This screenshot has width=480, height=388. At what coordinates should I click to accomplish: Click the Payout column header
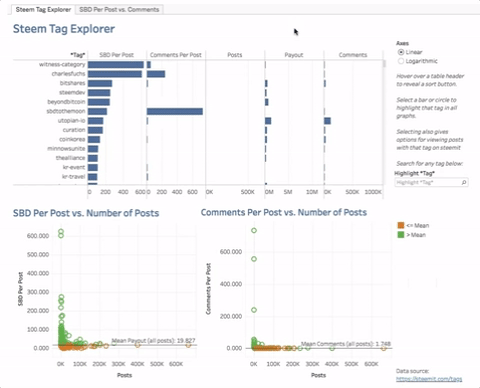(294, 55)
